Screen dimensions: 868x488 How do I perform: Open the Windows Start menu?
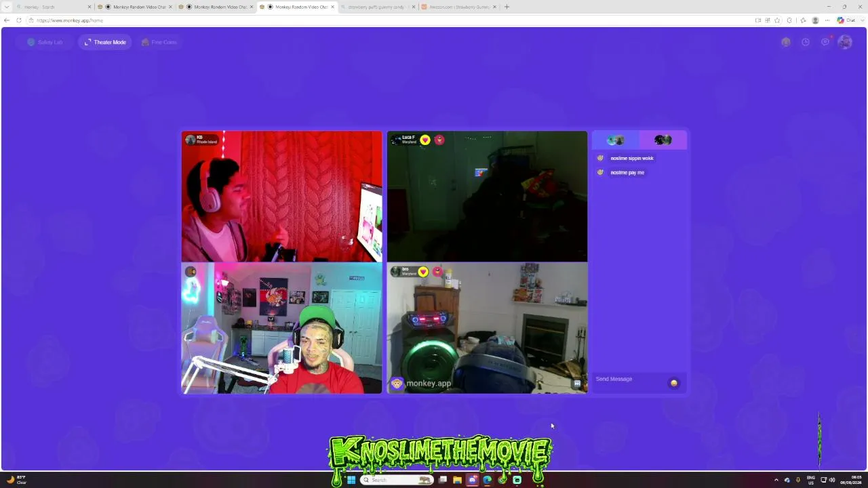[x=351, y=480]
